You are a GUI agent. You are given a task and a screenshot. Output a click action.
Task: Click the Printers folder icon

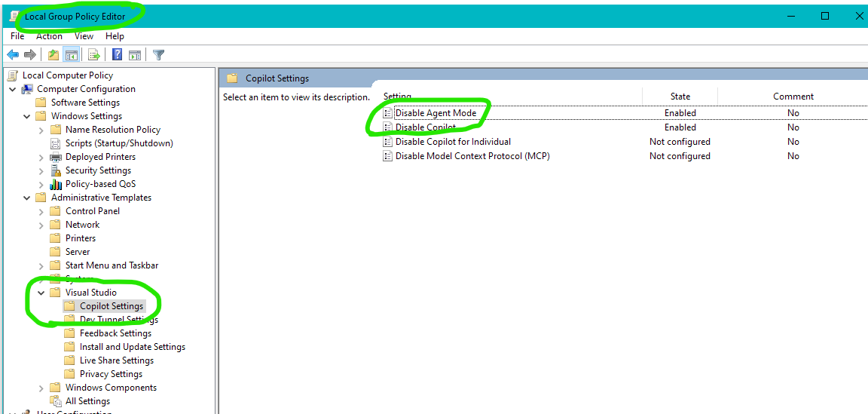55,238
